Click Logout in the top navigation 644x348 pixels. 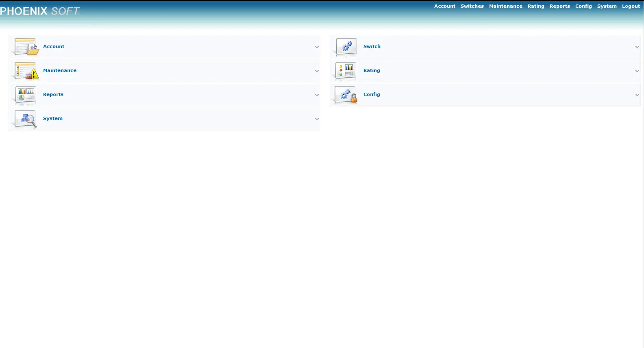631,6
